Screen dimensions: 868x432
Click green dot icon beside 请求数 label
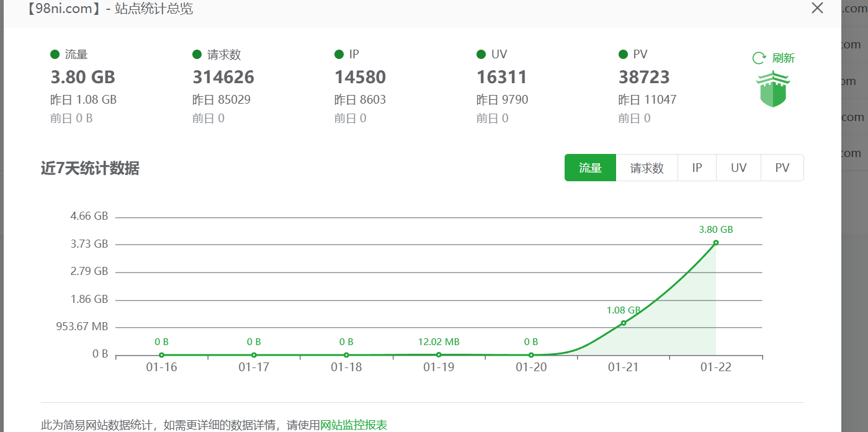click(x=196, y=54)
